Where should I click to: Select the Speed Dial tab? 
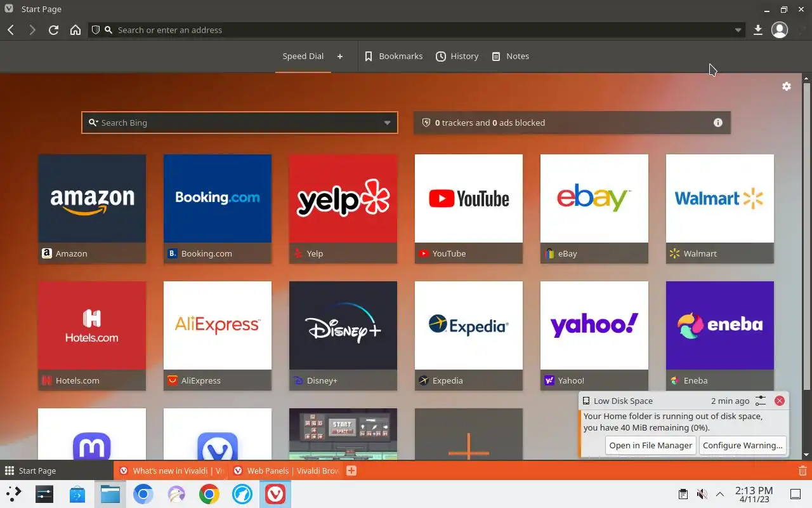(303, 57)
